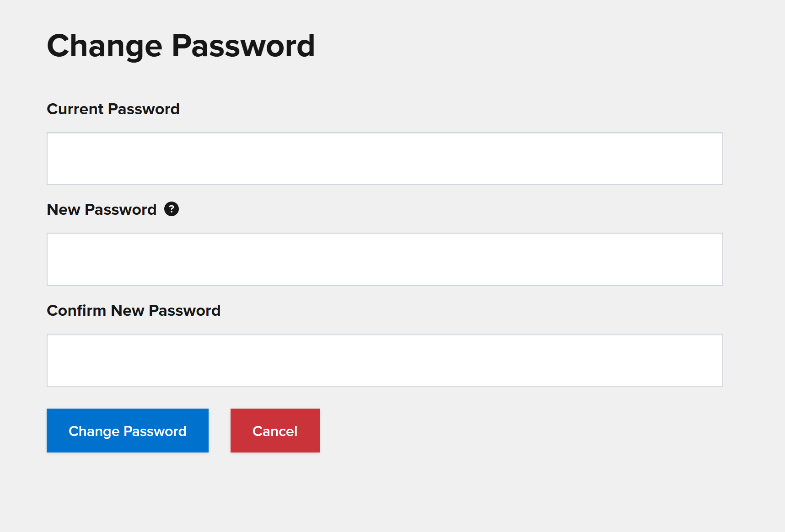Place cursor in first password box
Image resolution: width=785 pixels, height=532 pixels.
385,159
